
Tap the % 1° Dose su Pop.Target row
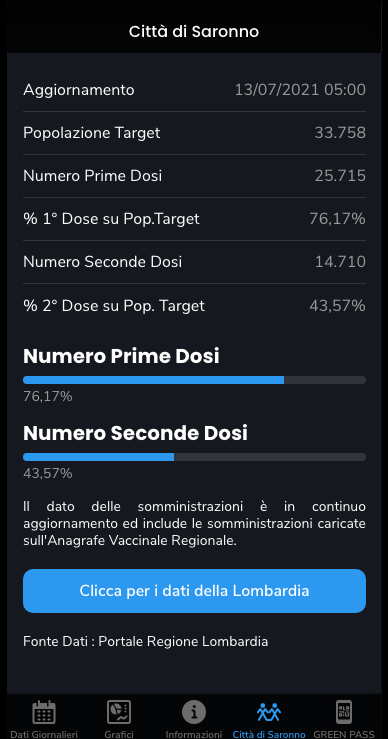pos(194,219)
